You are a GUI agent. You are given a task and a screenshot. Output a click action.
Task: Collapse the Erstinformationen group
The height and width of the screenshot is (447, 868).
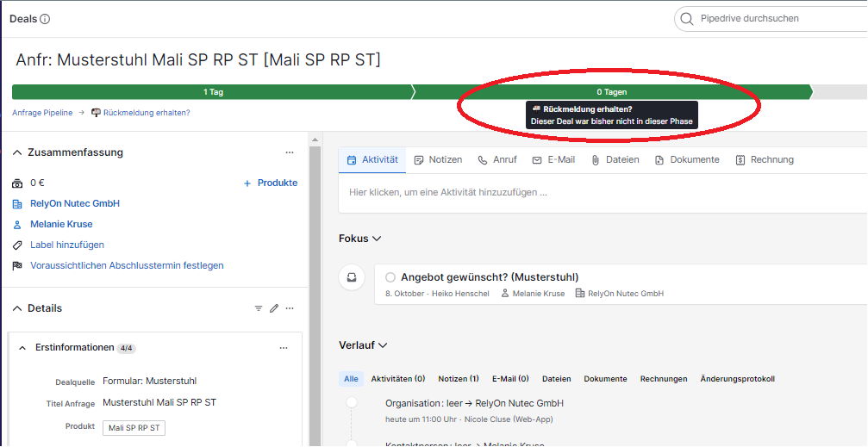pos(23,348)
